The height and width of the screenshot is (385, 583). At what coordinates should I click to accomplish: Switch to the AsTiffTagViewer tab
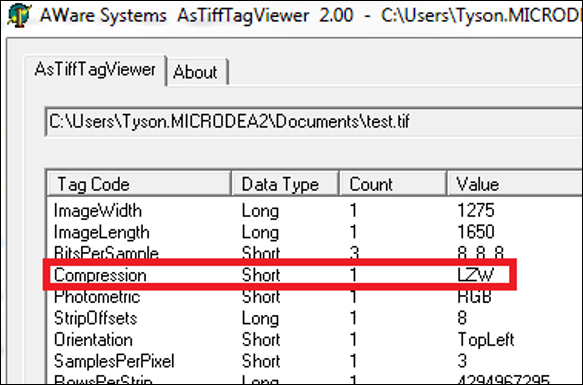click(x=95, y=70)
